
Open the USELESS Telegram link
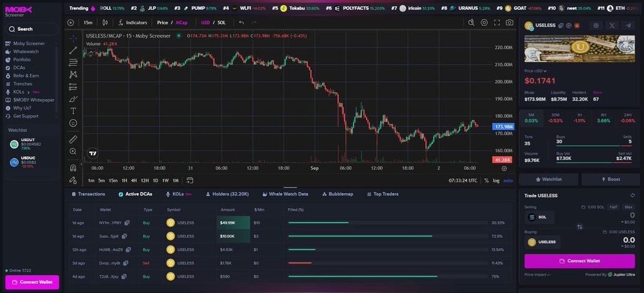628,26
